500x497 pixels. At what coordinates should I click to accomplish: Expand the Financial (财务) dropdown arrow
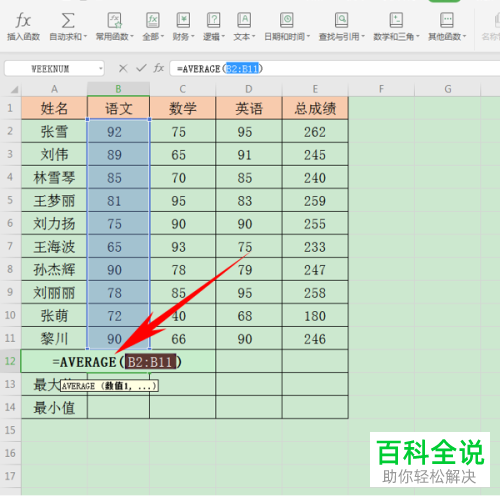(x=192, y=37)
